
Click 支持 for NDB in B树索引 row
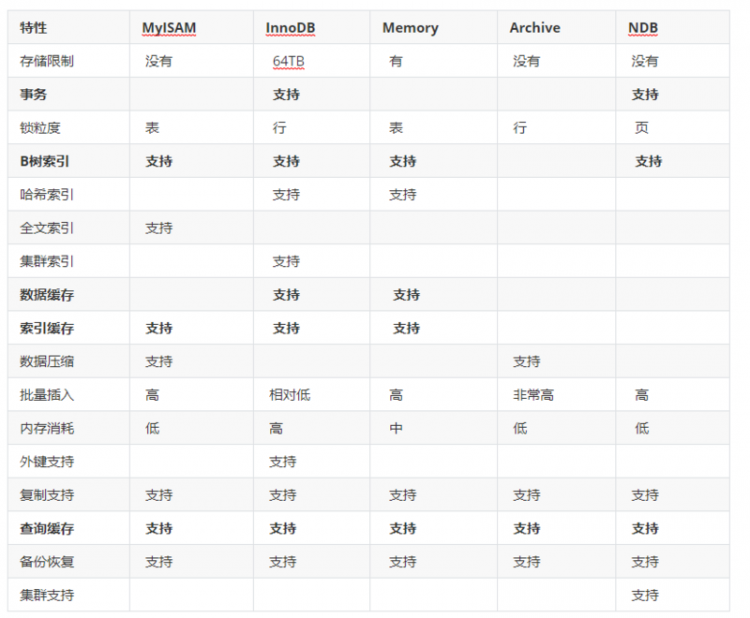click(x=648, y=161)
